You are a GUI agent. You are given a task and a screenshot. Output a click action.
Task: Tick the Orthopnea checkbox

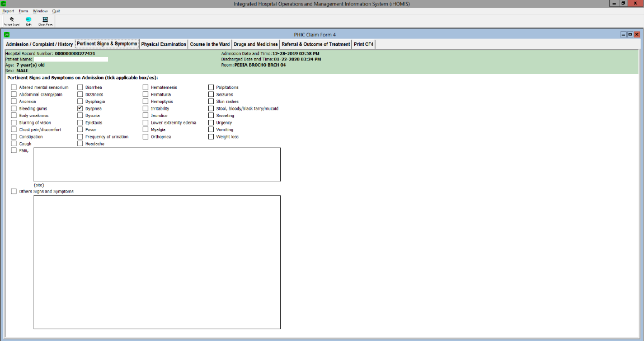coord(145,137)
